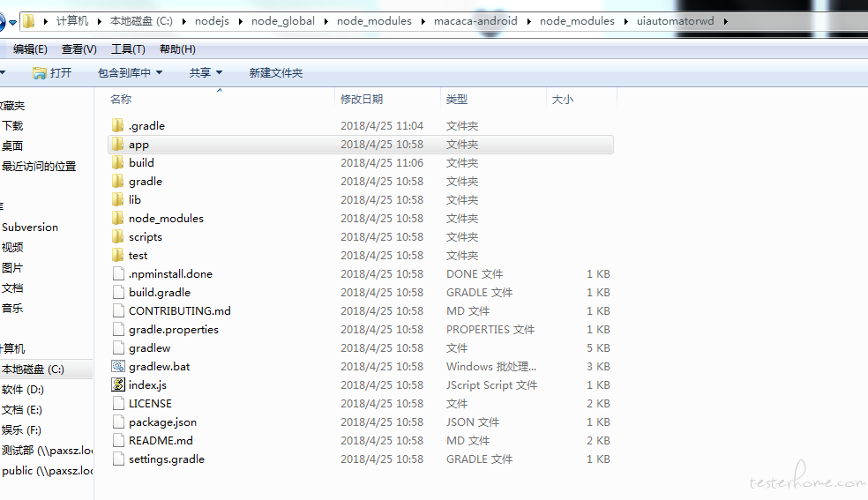Open the .gradle folder icon
The height and width of the screenshot is (500, 868).
117,125
